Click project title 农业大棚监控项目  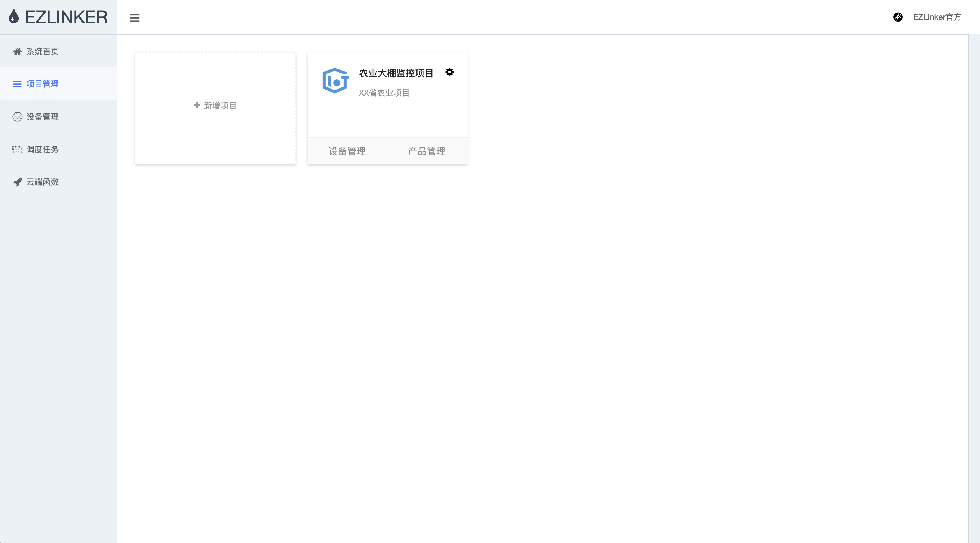[396, 73]
